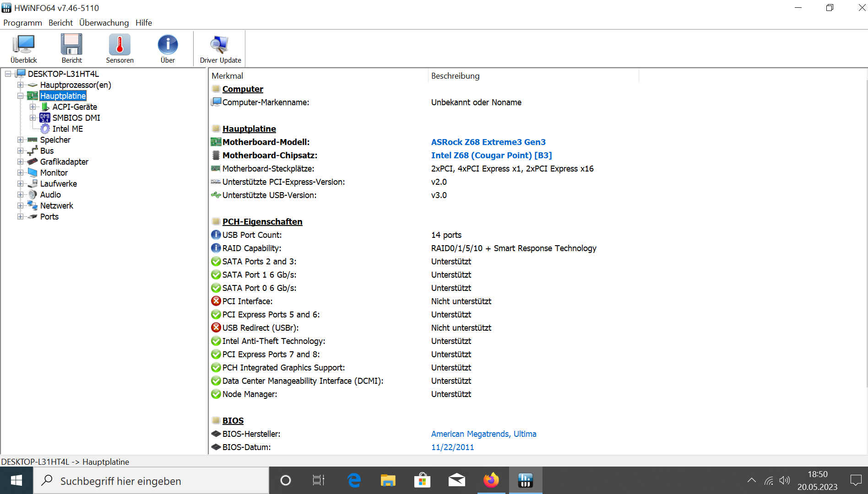Select the Intel ME tree icon

click(x=45, y=129)
